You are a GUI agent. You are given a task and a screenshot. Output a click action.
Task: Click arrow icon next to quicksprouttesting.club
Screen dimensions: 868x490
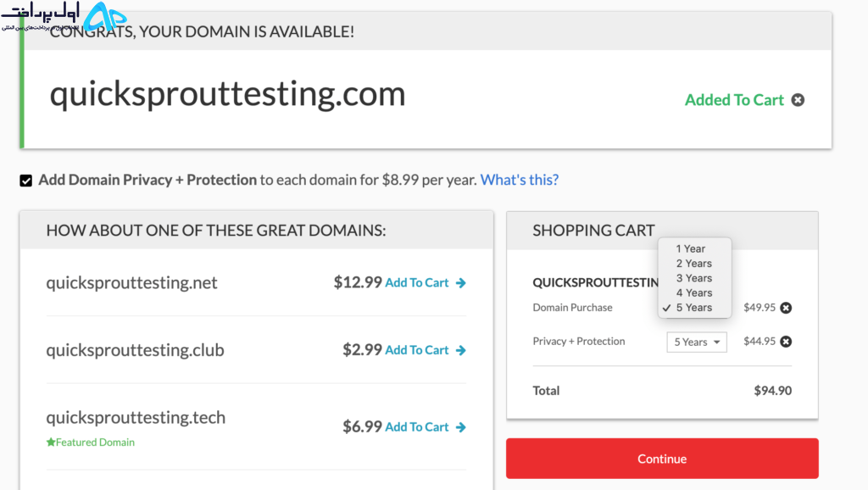coord(460,350)
